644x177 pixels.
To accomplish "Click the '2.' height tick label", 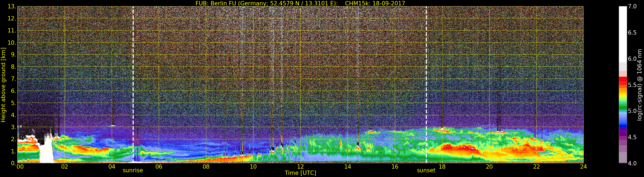I will (13, 139).
